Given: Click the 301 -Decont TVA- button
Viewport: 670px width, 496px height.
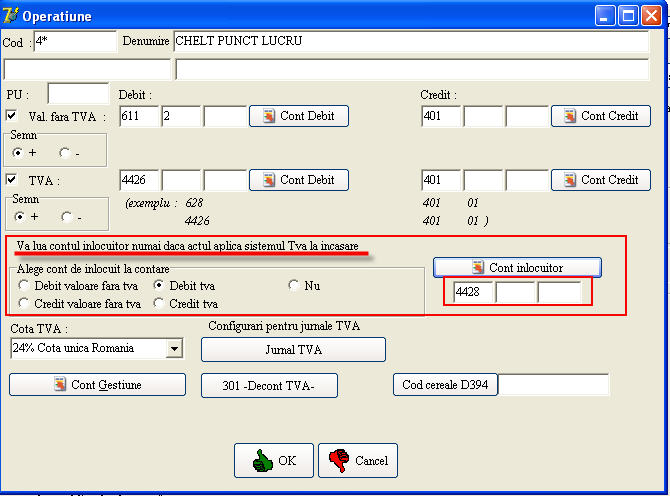Looking at the screenshot, I should point(269,385).
